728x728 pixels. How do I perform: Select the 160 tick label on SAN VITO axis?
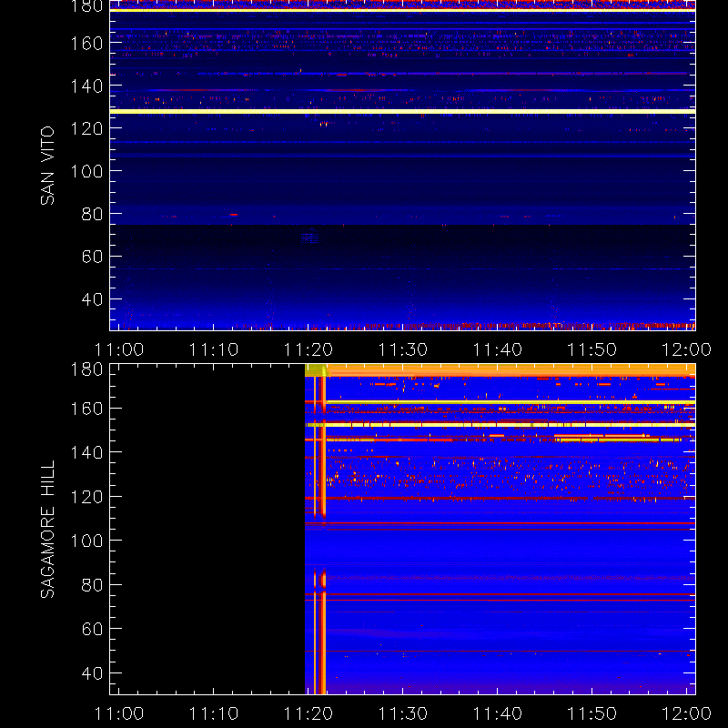click(86, 44)
